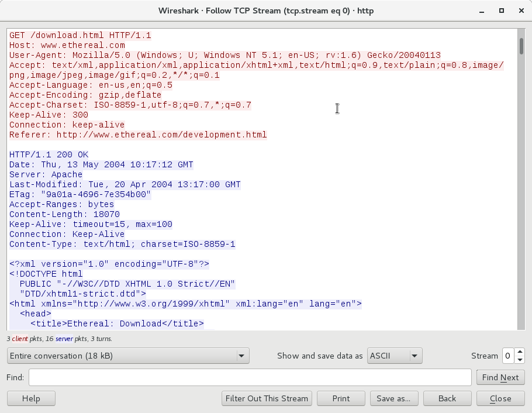This screenshot has height=413, width=532.
Task: Click the Help button
Action: [x=31, y=398]
